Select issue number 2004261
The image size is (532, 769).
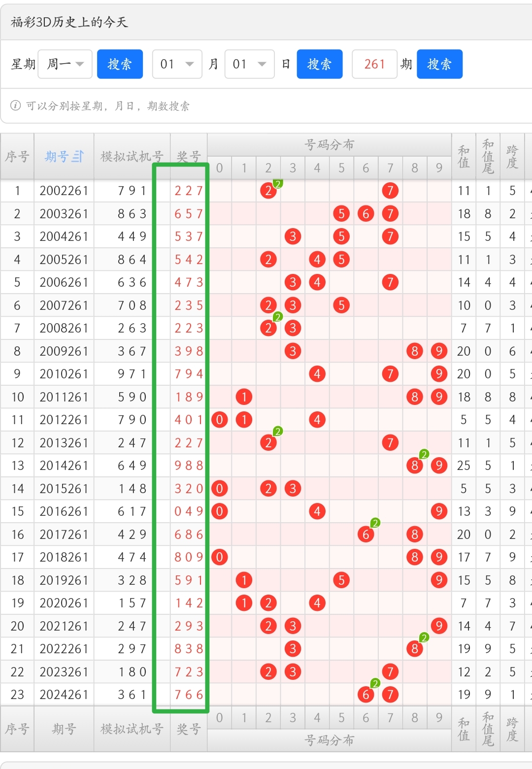click(x=64, y=236)
